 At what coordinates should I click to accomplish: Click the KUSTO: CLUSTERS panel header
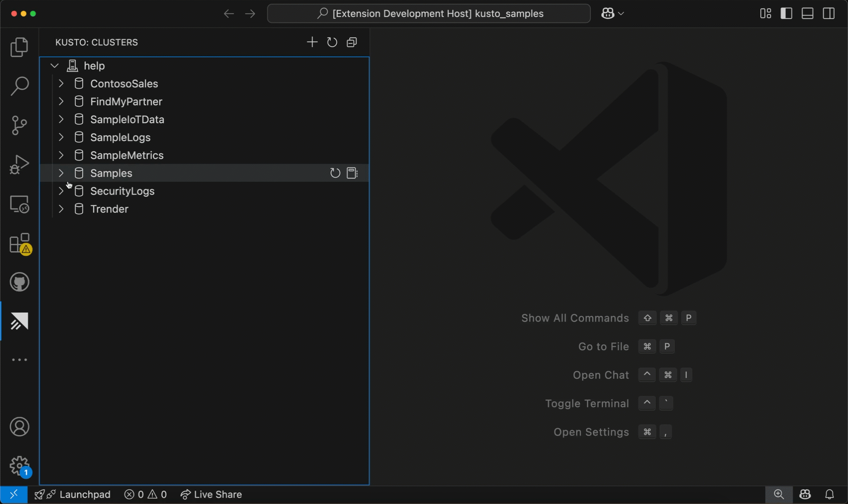[x=97, y=42]
